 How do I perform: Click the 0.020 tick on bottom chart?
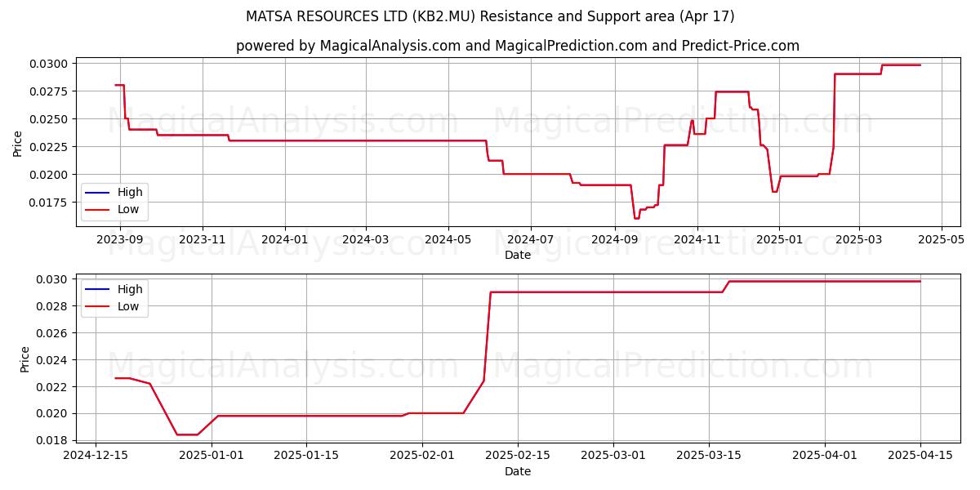pos(53,413)
